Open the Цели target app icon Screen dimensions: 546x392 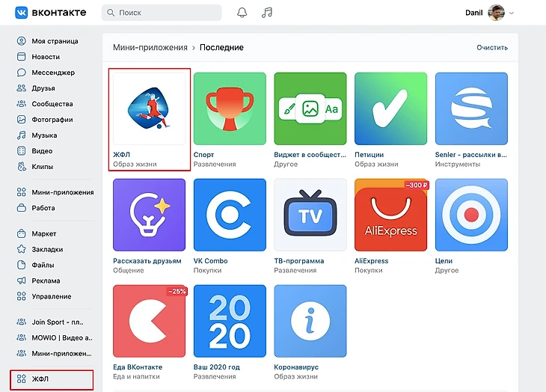[471, 215]
